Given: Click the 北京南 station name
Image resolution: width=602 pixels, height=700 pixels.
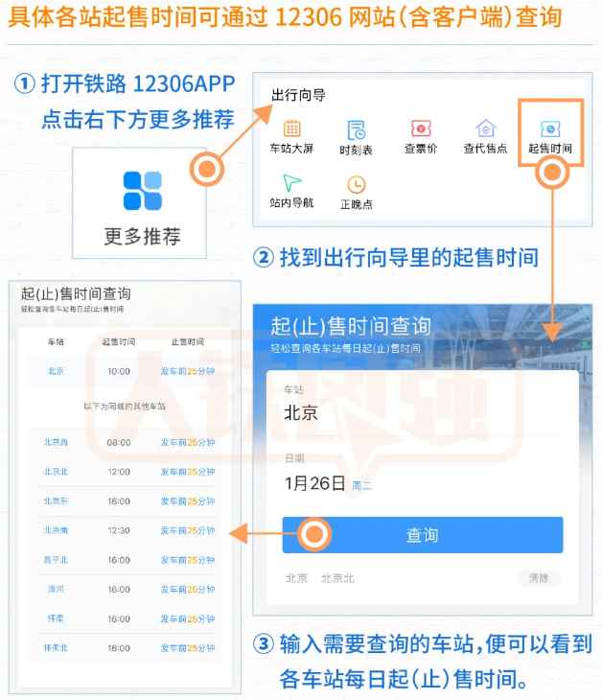Looking at the screenshot, I should (x=56, y=530).
